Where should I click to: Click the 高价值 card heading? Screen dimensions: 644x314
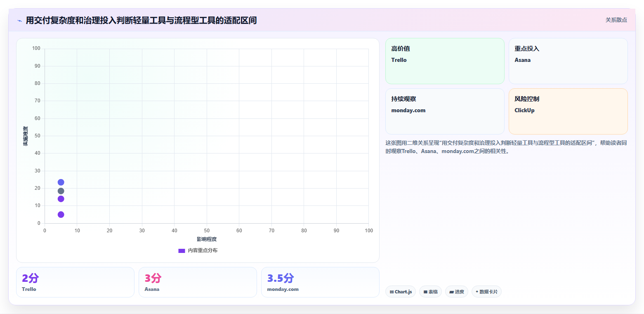[x=401, y=49]
